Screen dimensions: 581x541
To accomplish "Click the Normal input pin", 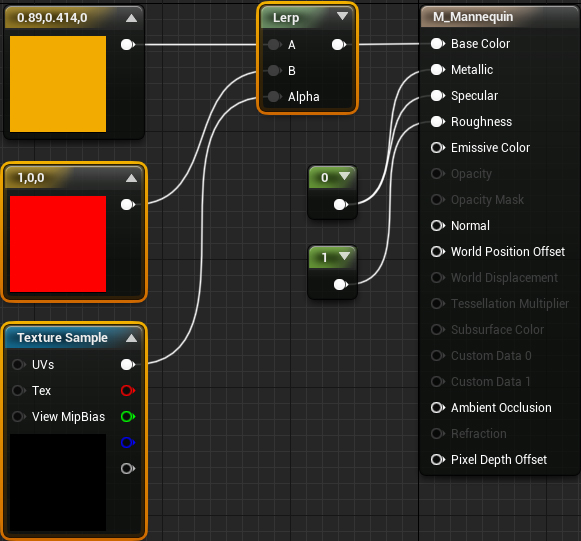I will (438, 226).
